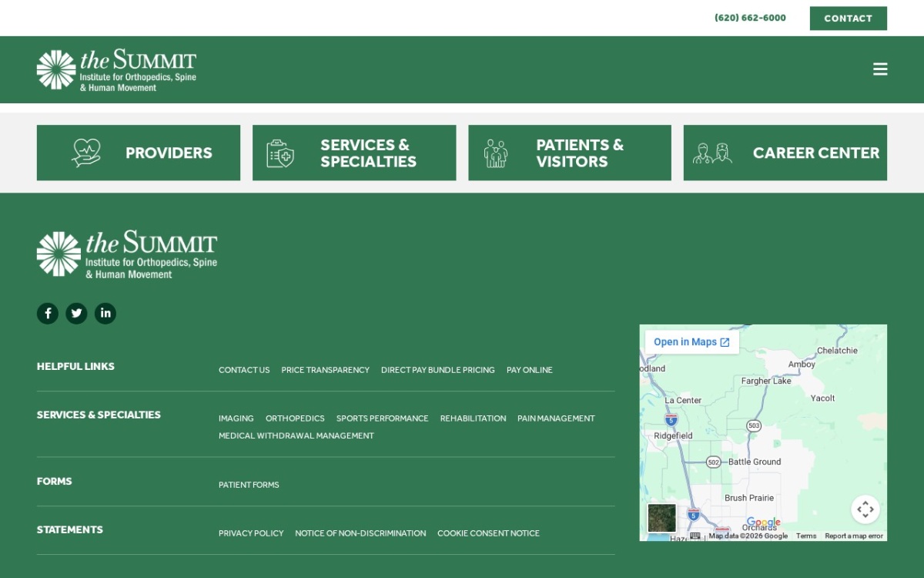Screen dimensions: 924x578
Task: Open Cookie Consent Notice link
Action: click(x=489, y=533)
